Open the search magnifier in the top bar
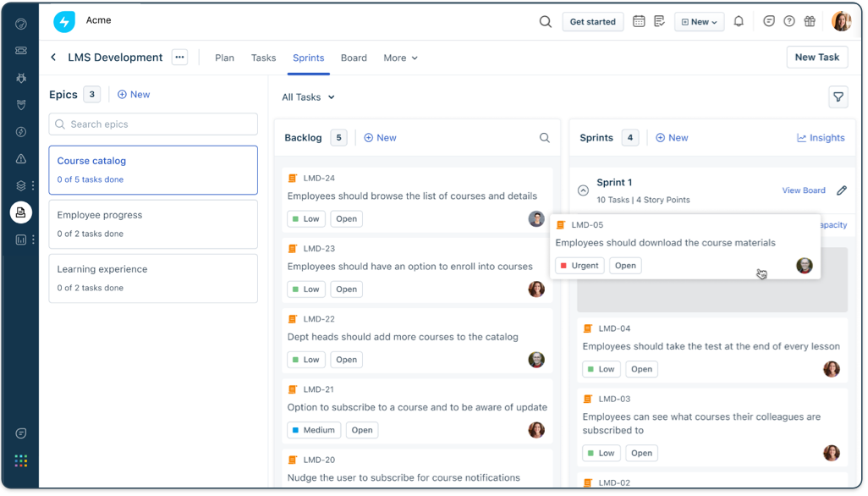The image size is (868, 496). [546, 21]
